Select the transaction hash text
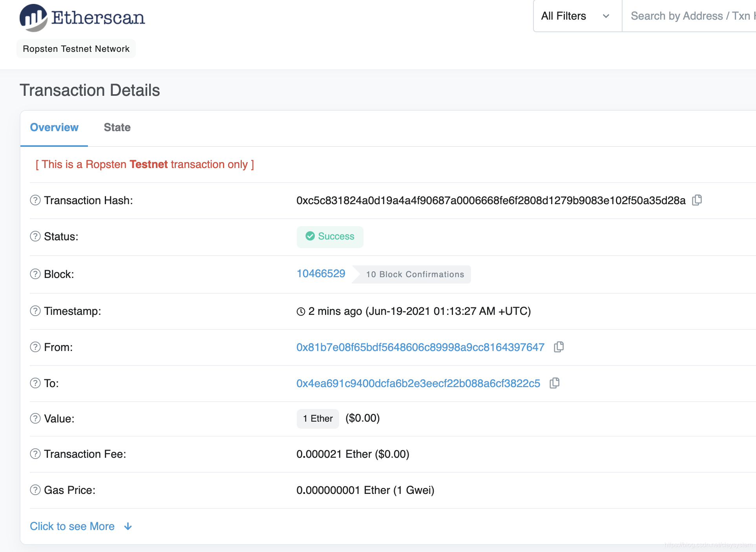 coord(491,200)
